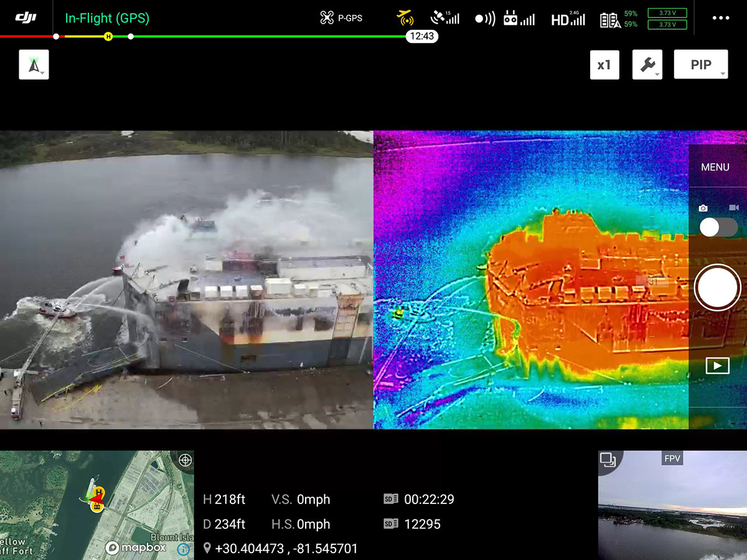Image resolution: width=747 pixels, height=560 pixels.
Task: Open the compass heading lock dropdown
Action: [34, 65]
